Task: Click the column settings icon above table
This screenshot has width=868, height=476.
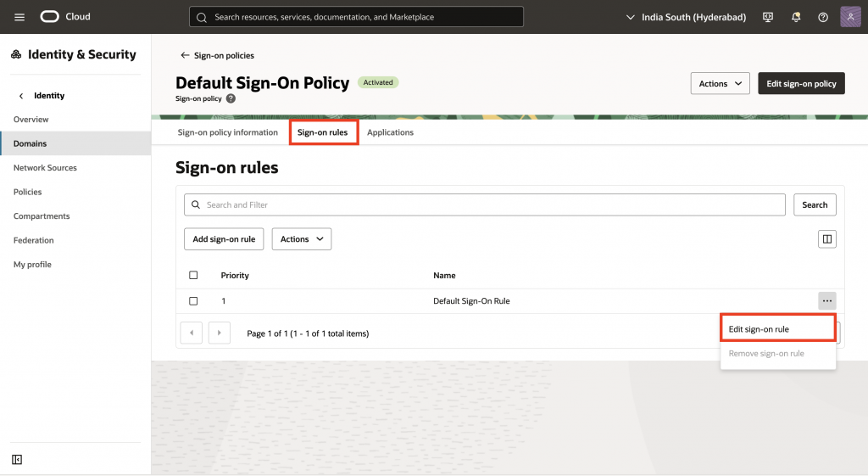Action: (827, 238)
